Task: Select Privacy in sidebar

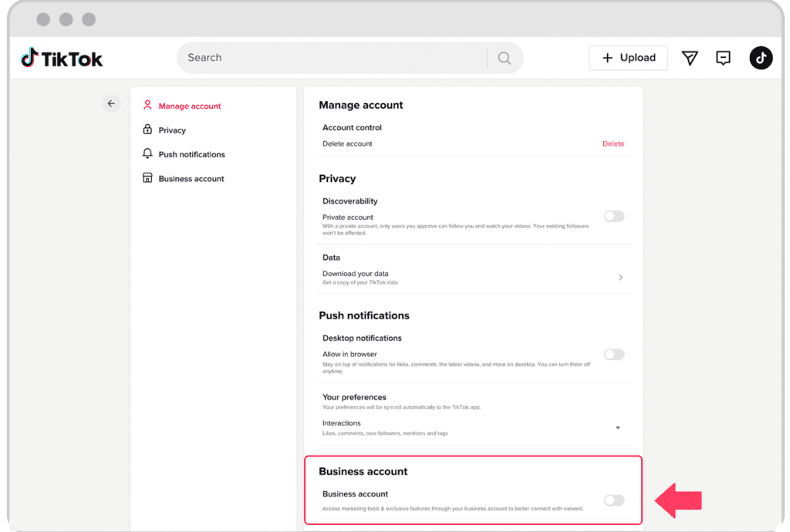Action: click(172, 130)
